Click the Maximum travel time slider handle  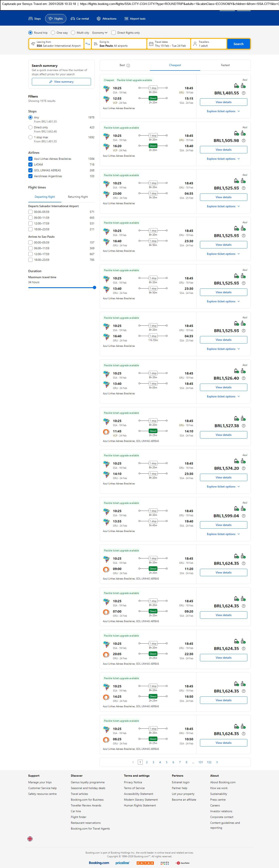(x=95, y=287)
